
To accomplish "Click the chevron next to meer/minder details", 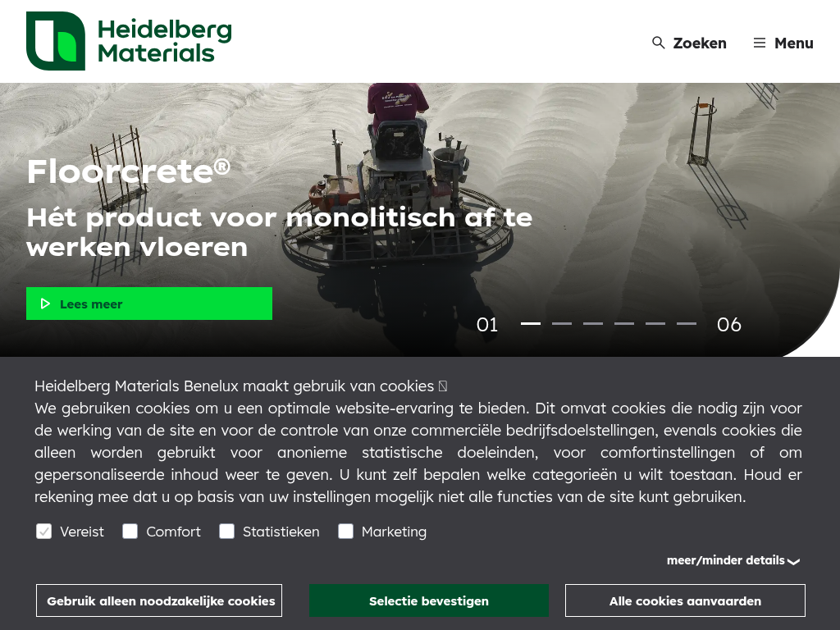I will (793, 561).
